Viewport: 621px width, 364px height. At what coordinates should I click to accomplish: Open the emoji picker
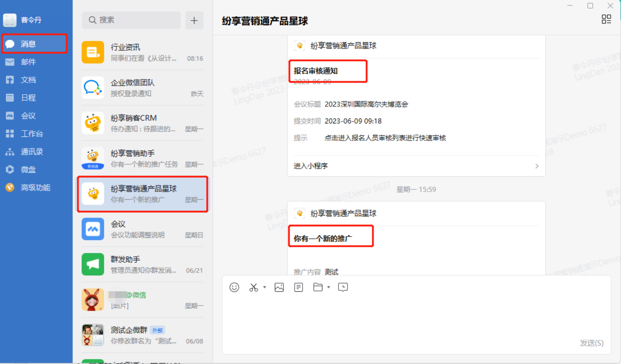pyautogui.click(x=234, y=287)
